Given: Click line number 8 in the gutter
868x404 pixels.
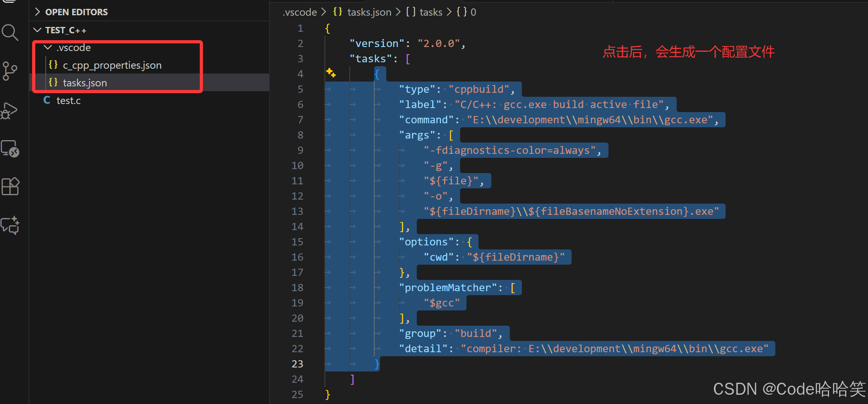Looking at the screenshot, I should pyautogui.click(x=300, y=135).
